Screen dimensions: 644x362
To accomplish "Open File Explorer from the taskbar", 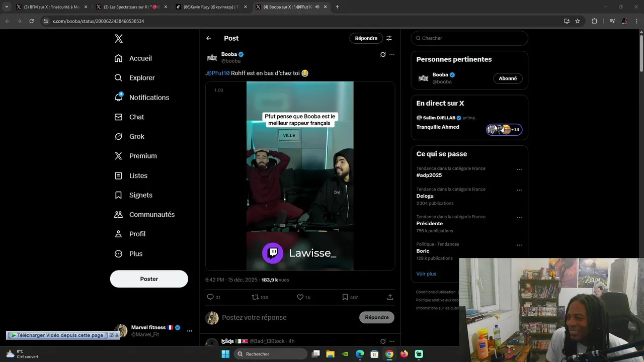I will (x=330, y=354).
